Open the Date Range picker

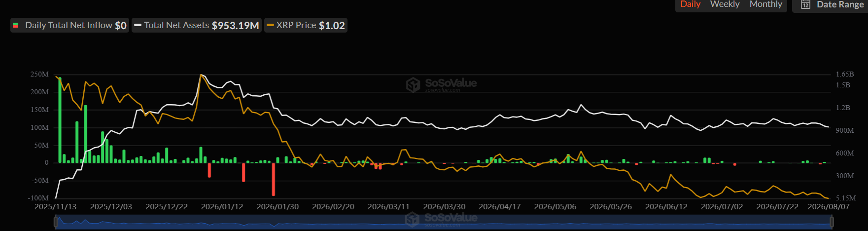tap(830, 5)
